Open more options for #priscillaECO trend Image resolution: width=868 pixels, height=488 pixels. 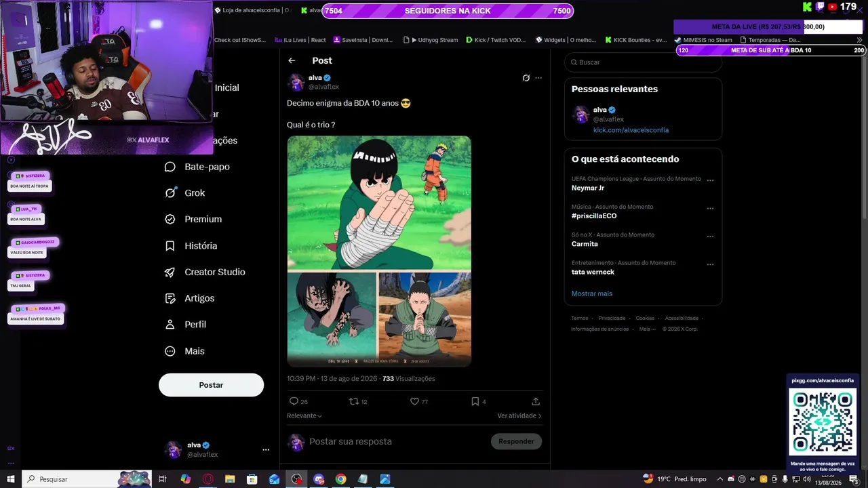pyautogui.click(x=710, y=208)
